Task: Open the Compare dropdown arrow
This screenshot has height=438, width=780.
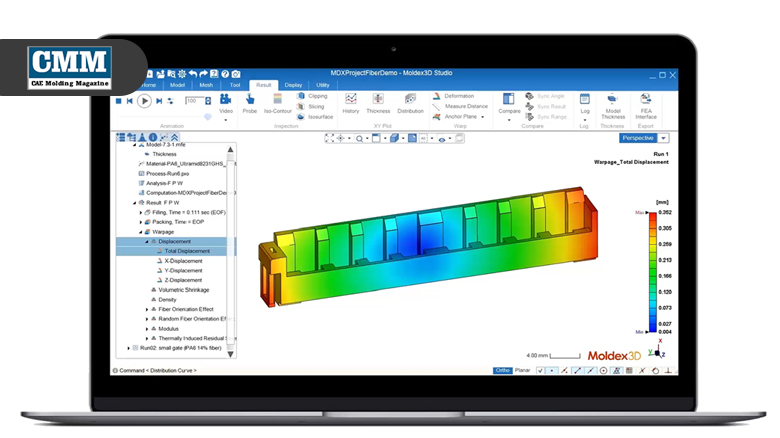Action: tap(508, 120)
